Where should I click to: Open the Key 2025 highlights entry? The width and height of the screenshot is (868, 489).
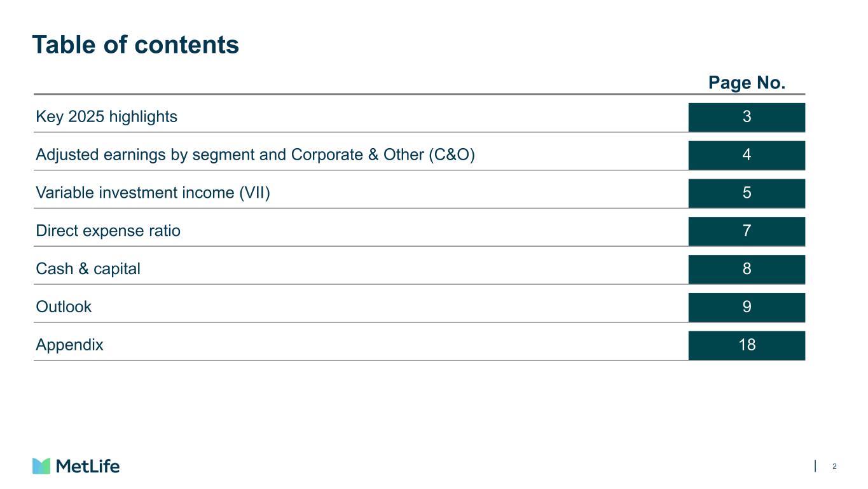point(107,117)
